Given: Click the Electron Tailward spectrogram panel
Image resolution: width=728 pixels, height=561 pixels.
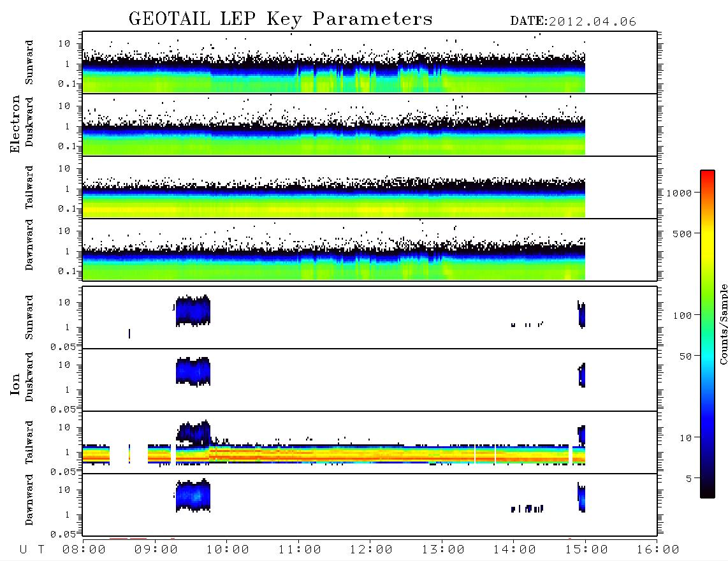Looking at the screenshot, I should 370,187.
